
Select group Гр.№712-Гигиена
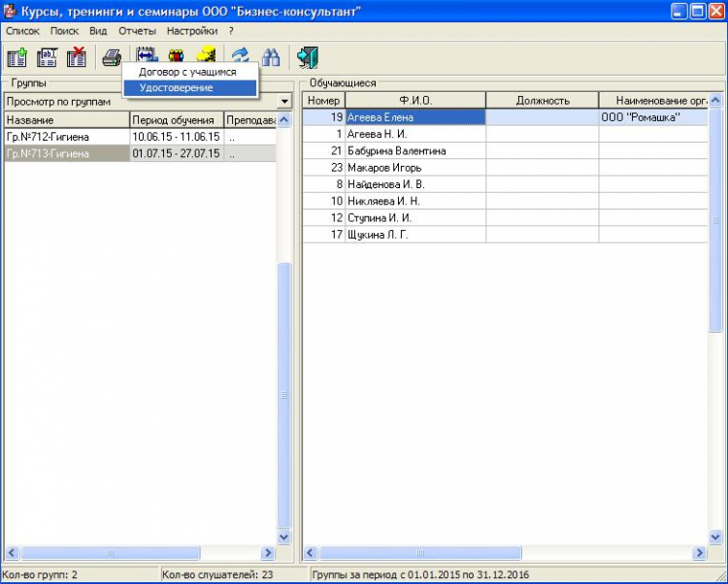tap(67, 137)
